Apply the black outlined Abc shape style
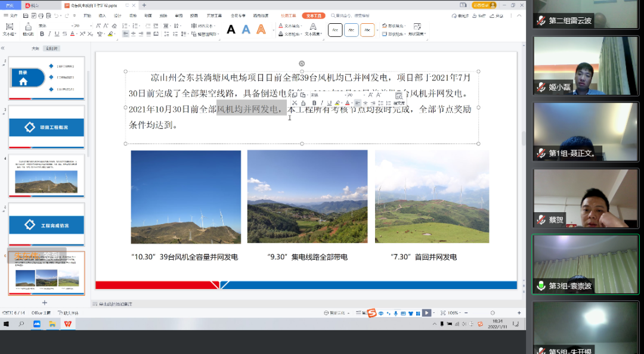 tap(335, 30)
